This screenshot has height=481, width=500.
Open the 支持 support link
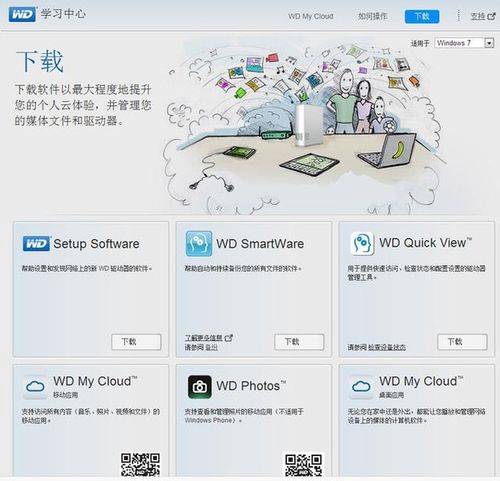click(x=478, y=16)
